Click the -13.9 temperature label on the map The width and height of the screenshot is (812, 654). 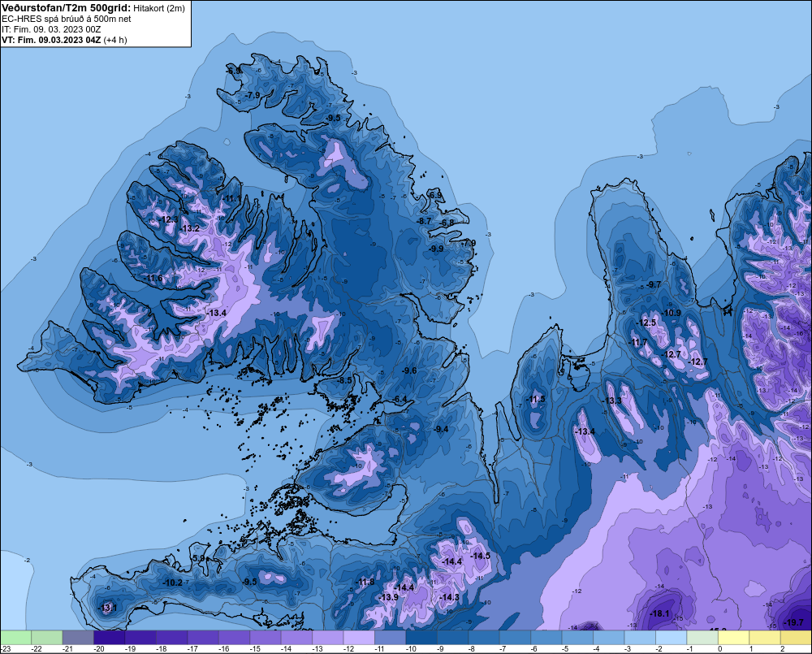click(x=388, y=597)
